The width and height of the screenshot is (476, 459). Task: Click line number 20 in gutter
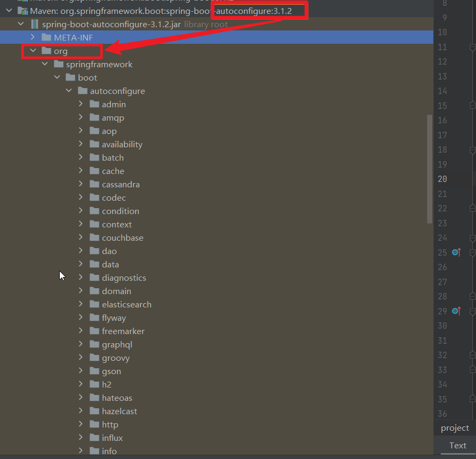point(442,179)
